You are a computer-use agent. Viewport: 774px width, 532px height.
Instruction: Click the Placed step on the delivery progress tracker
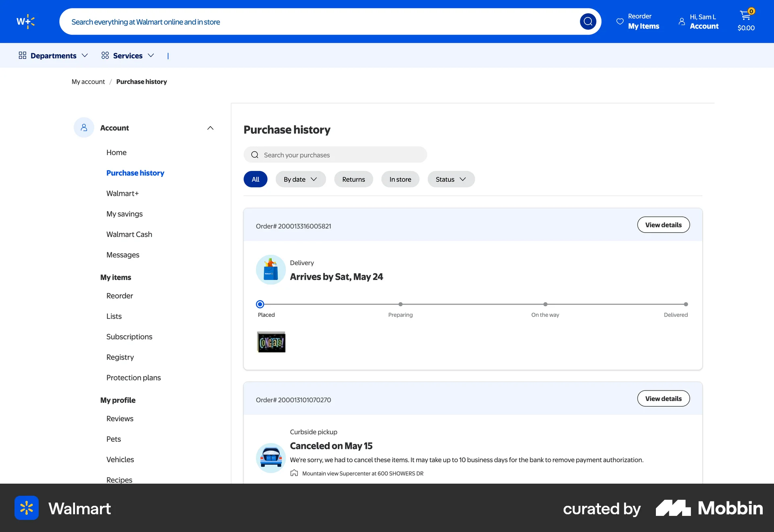pyautogui.click(x=260, y=304)
